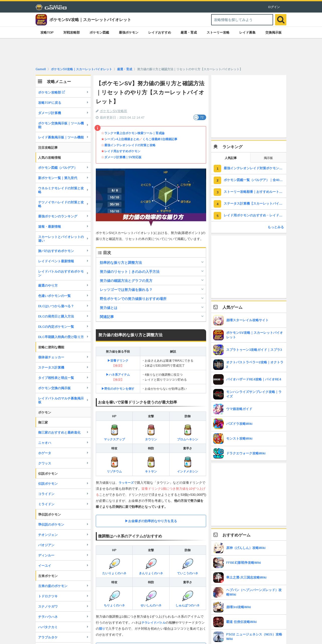Click the パズドラ game icon

click(218, 424)
